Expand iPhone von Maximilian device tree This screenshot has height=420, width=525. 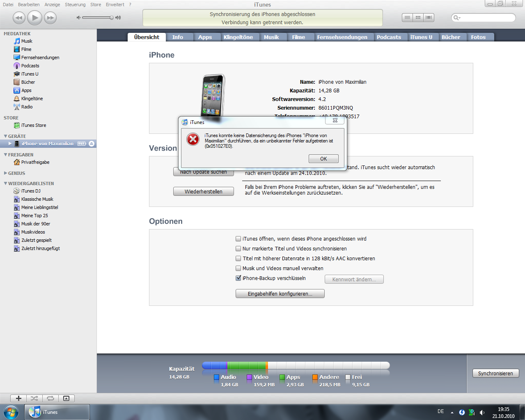coord(10,144)
